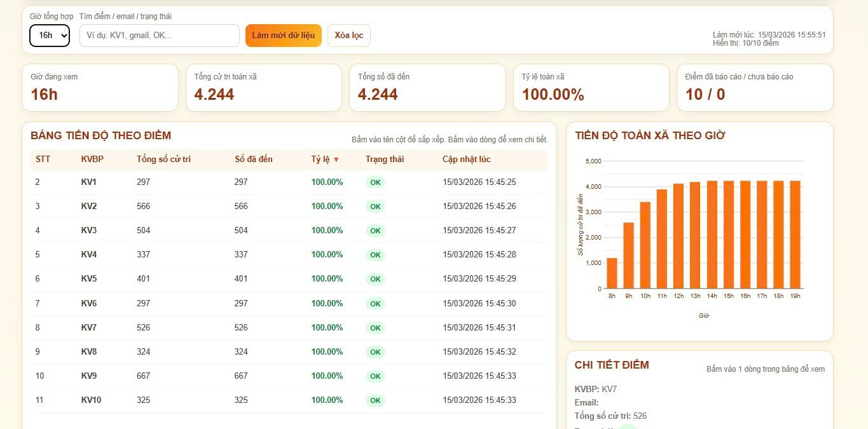
Task: Click the search filter input field
Action: pos(159,36)
